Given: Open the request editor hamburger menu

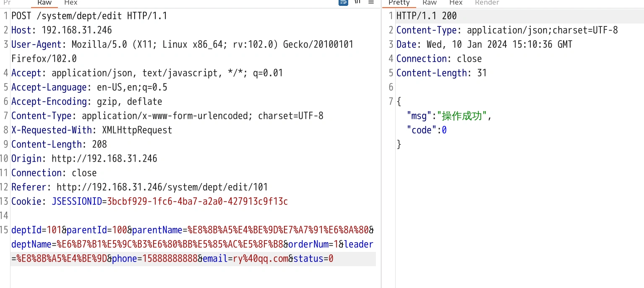Looking at the screenshot, I should (371, 2).
